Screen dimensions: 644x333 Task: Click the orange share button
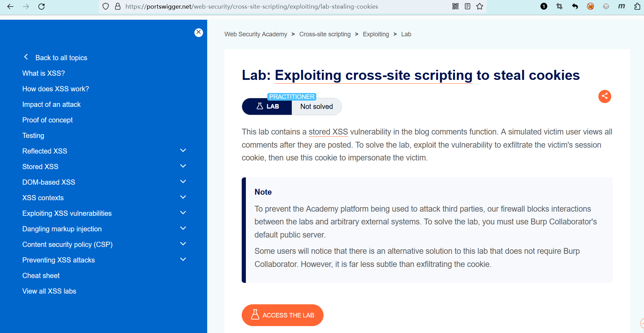[605, 96]
